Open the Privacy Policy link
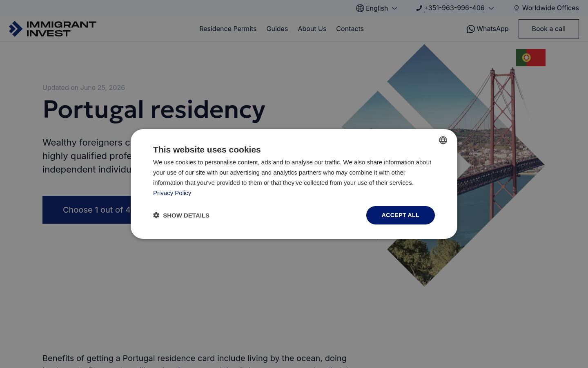The height and width of the screenshot is (368, 588). point(172,193)
